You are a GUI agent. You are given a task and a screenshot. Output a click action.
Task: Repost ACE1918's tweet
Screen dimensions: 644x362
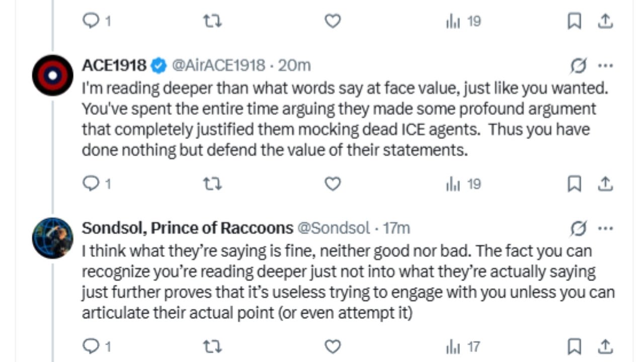click(212, 184)
